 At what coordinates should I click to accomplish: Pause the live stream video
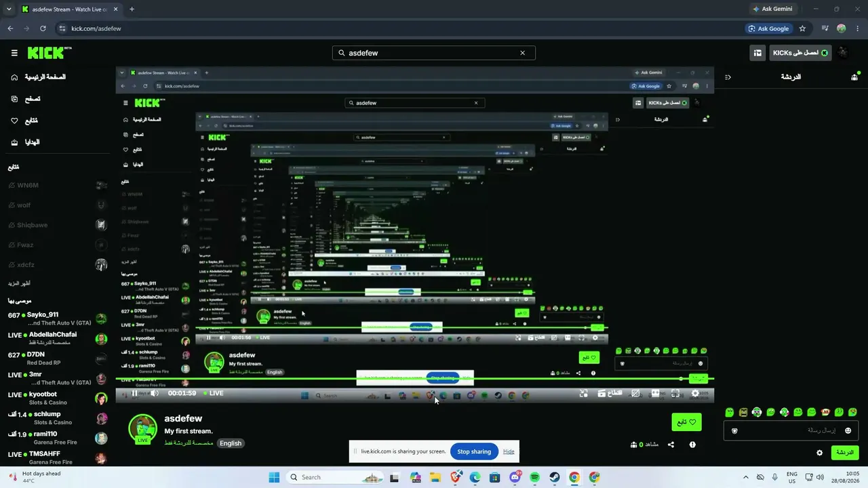coord(134,393)
